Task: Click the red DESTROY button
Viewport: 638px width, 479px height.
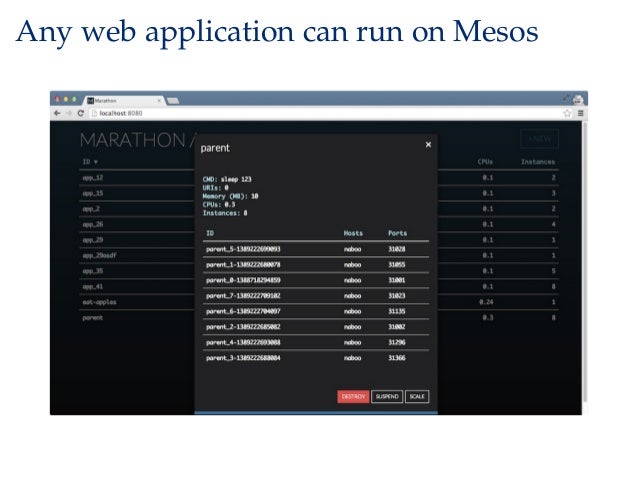Action: pyautogui.click(x=353, y=396)
